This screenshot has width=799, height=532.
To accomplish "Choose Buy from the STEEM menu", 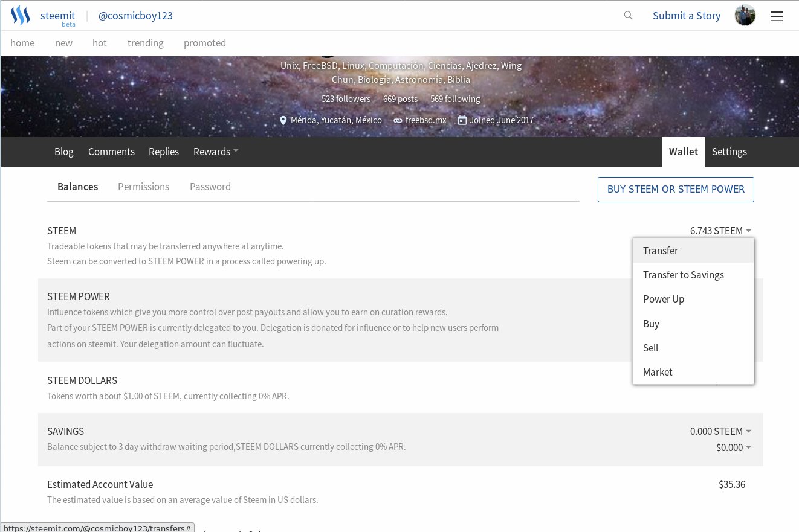I will (x=693, y=324).
